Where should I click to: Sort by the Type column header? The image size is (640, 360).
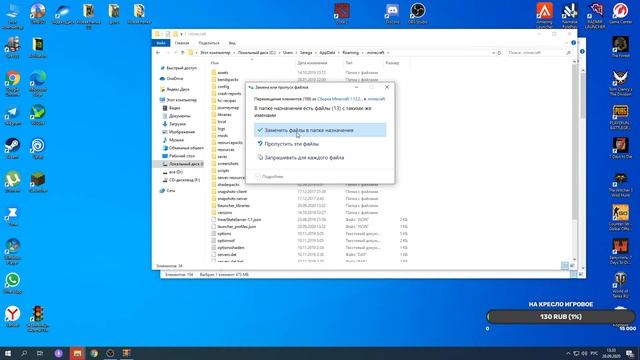click(x=349, y=63)
